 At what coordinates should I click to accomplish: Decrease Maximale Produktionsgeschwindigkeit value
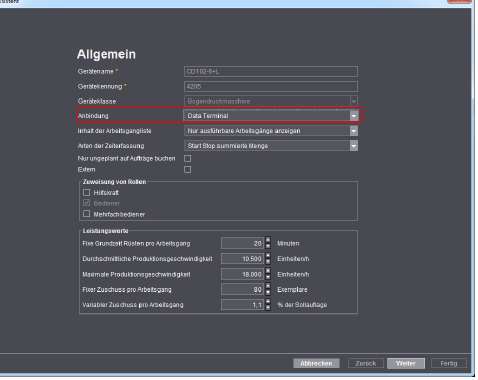pyautogui.click(x=268, y=277)
